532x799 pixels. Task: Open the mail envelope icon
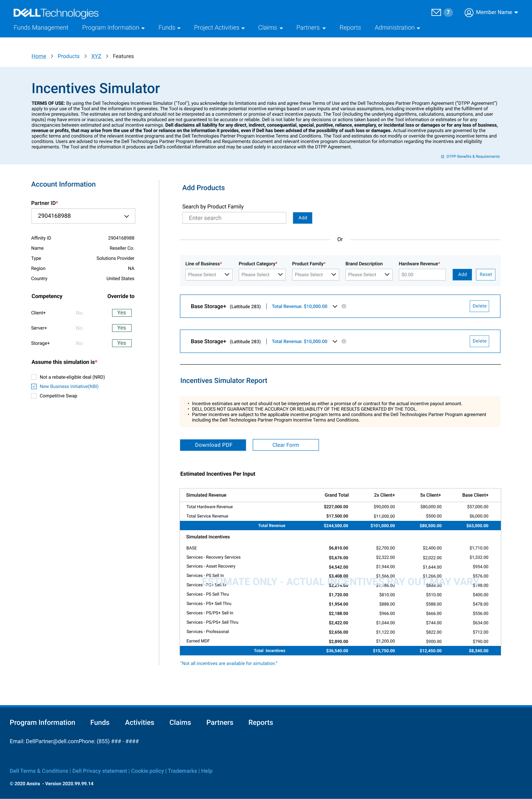436,12
